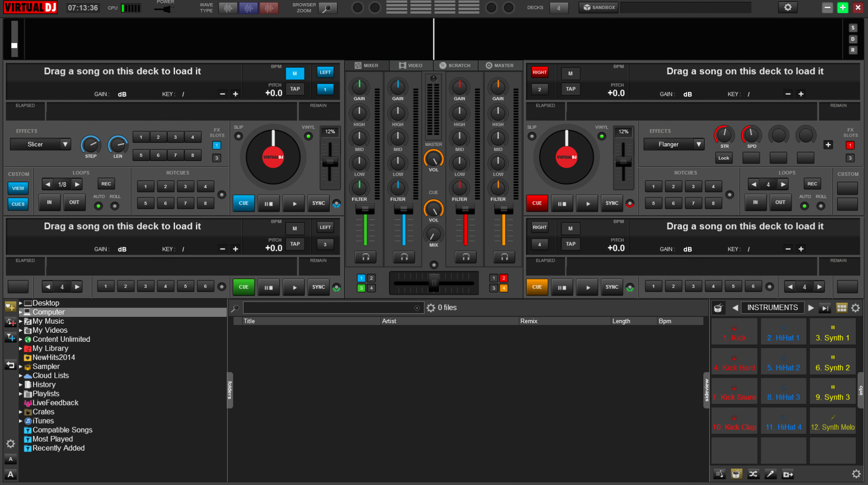Open the Slicer effect dropdown

[x=65, y=144]
